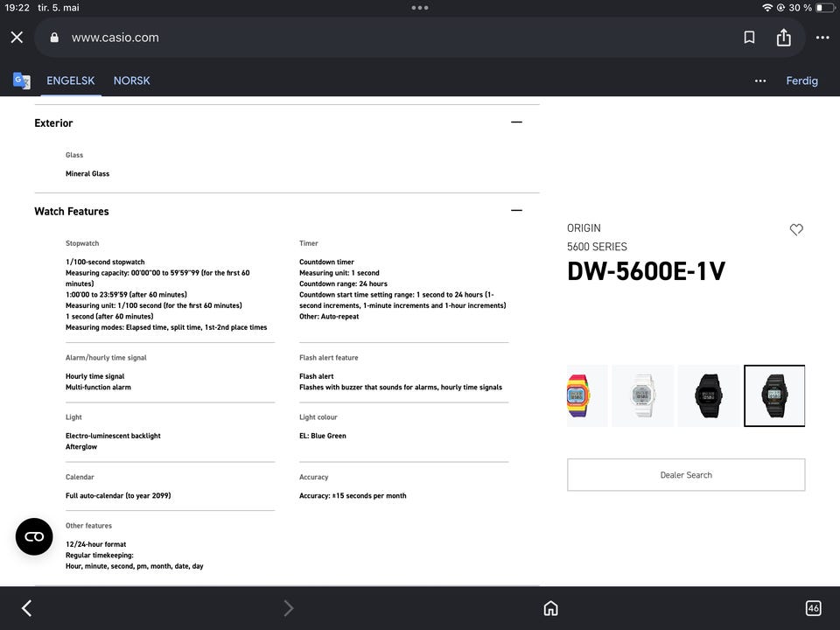Open the tabs switcher showing 46
Image resolution: width=840 pixels, height=630 pixels.
point(813,608)
